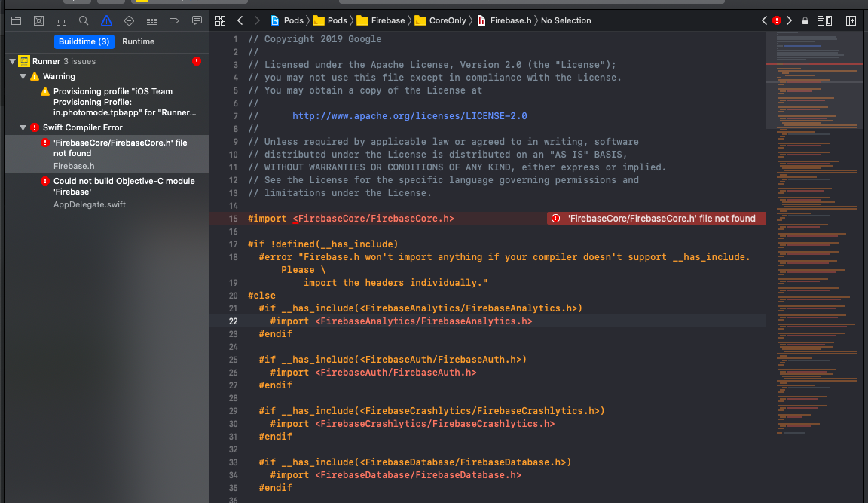Select 'Could not build Objective-C module' issue
The image size is (868, 503).
[x=106, y=192]
